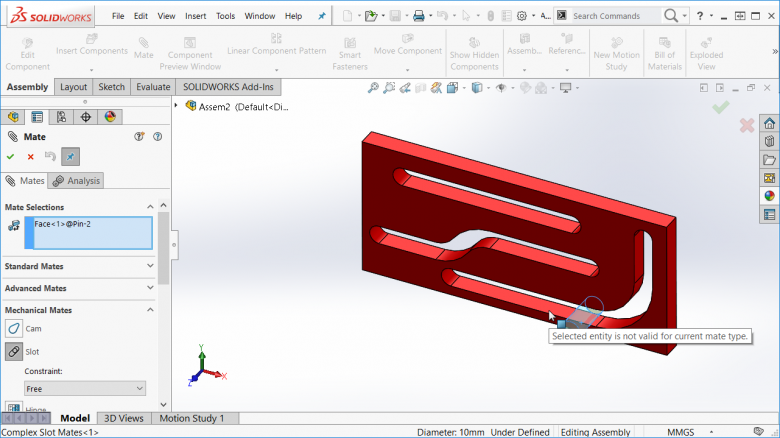Open the View Orientation cube icon
Screen dimensions: 780x438
452,88
